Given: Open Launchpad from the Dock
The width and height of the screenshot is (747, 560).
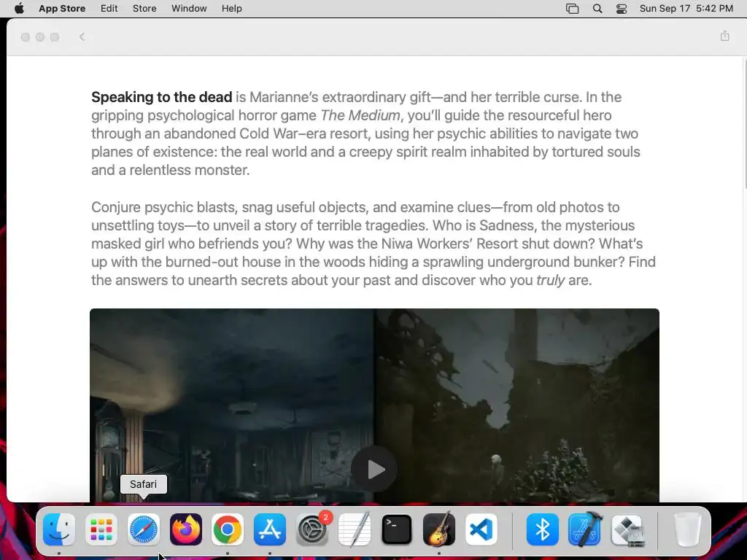Looking at the screenshot, I should [x=101, y=529].
